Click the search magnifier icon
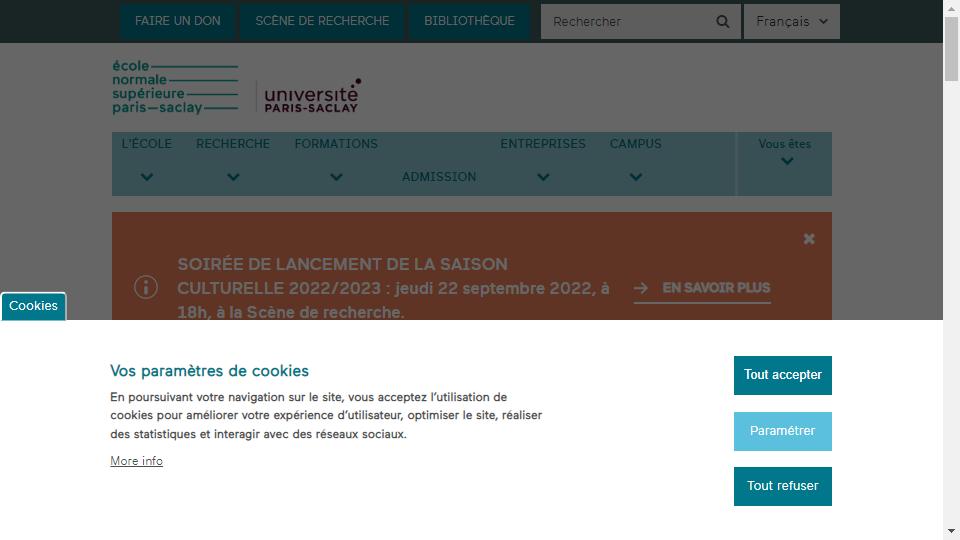 click(722, 21)
